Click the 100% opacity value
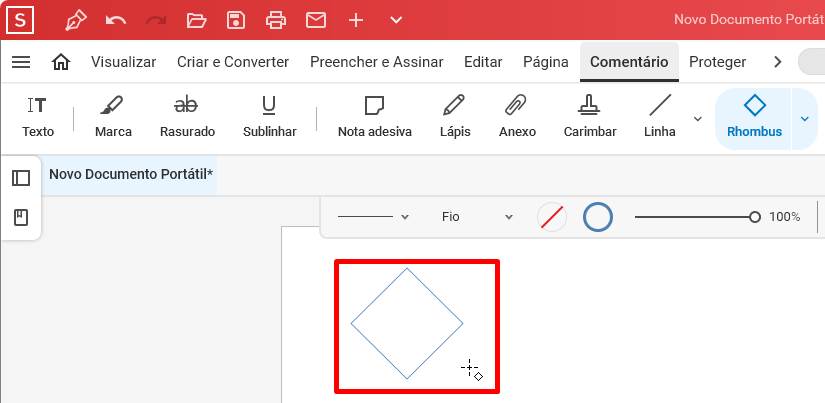The image size is (825, 403). coord(784,217)
